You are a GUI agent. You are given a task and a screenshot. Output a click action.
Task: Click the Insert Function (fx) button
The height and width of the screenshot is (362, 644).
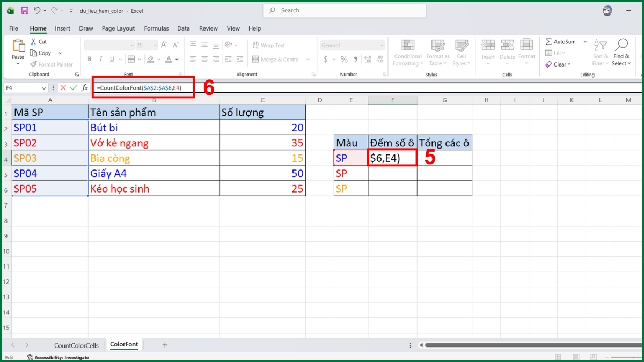pyautogui.click(x=86, y=87)
